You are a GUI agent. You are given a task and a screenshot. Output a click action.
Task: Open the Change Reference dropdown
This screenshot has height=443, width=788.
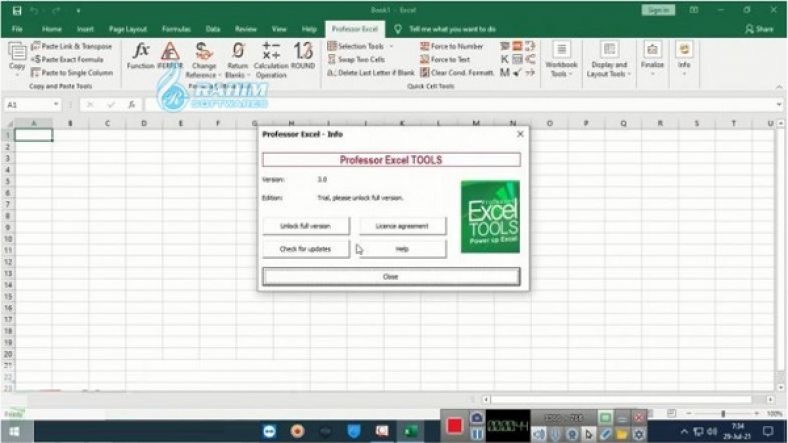pos(204,60)
